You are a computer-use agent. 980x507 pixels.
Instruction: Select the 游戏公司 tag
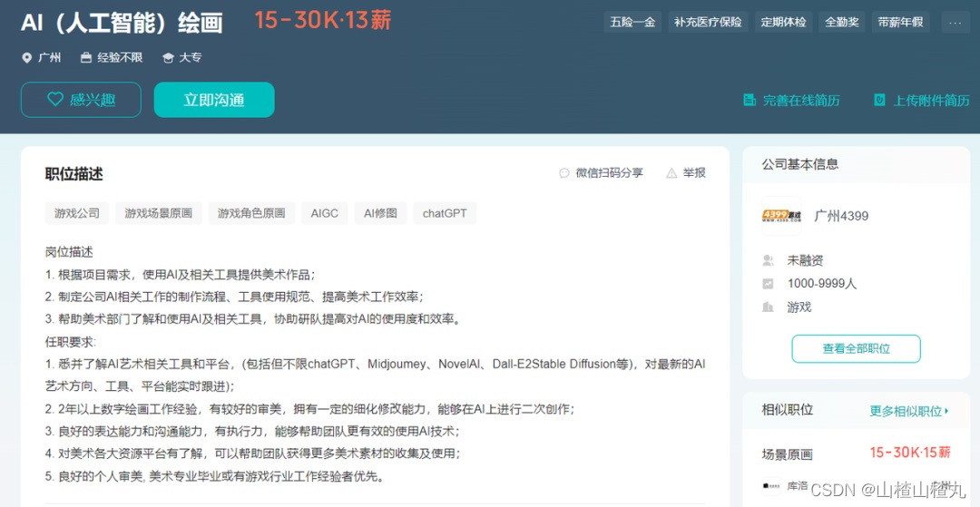(77, 213)
